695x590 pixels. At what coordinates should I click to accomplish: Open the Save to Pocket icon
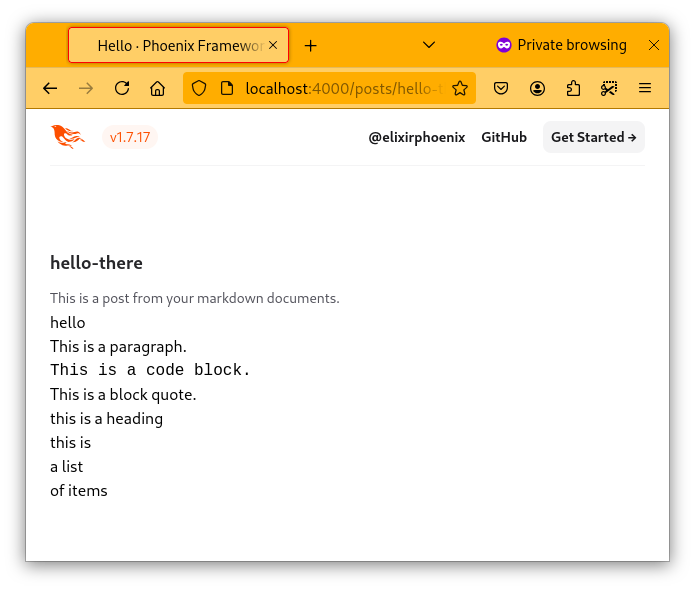(x=502, y=88)
